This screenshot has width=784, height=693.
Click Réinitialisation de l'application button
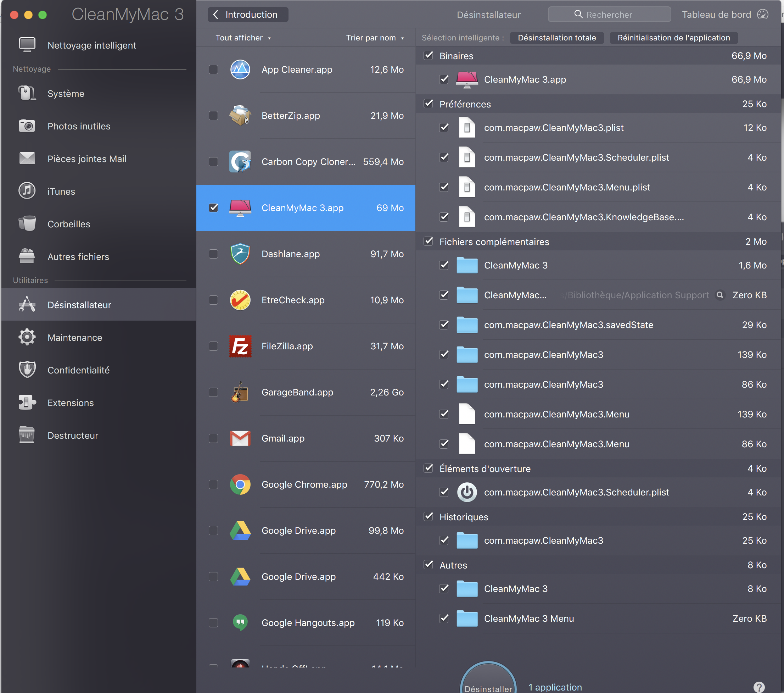click(673, 38)
